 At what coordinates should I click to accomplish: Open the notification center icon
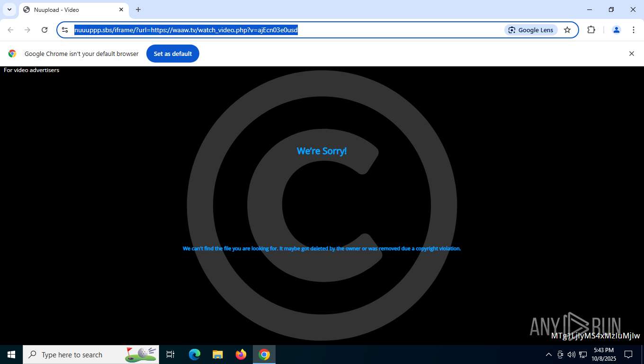tap(628, 355)
